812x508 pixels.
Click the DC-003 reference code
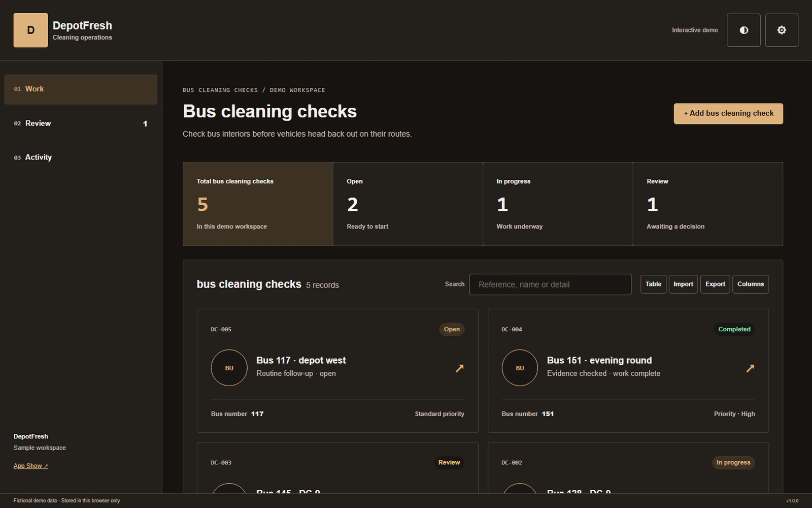[221, 463]
